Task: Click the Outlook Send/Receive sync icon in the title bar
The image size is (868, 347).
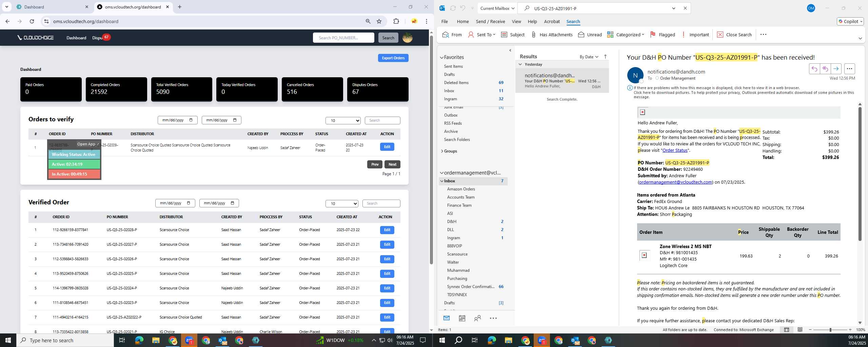Action: pyautogui.click(x=453, y=8)
